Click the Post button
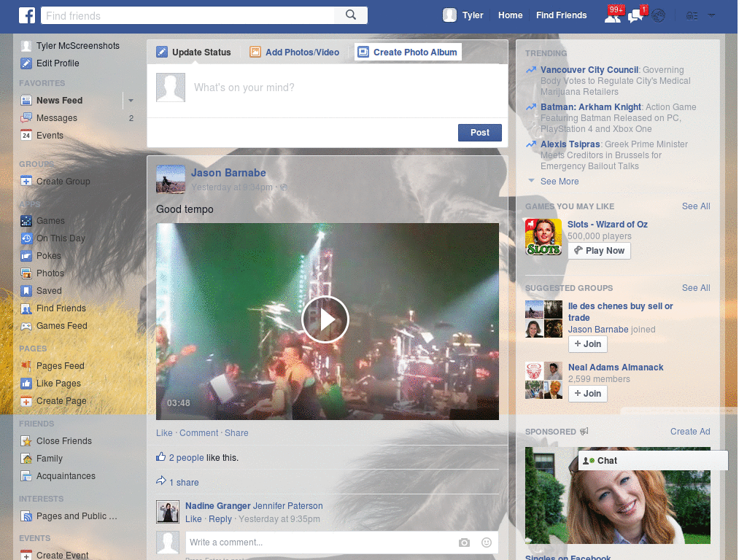This screenshot has width=747, height=560. [480, 133]
